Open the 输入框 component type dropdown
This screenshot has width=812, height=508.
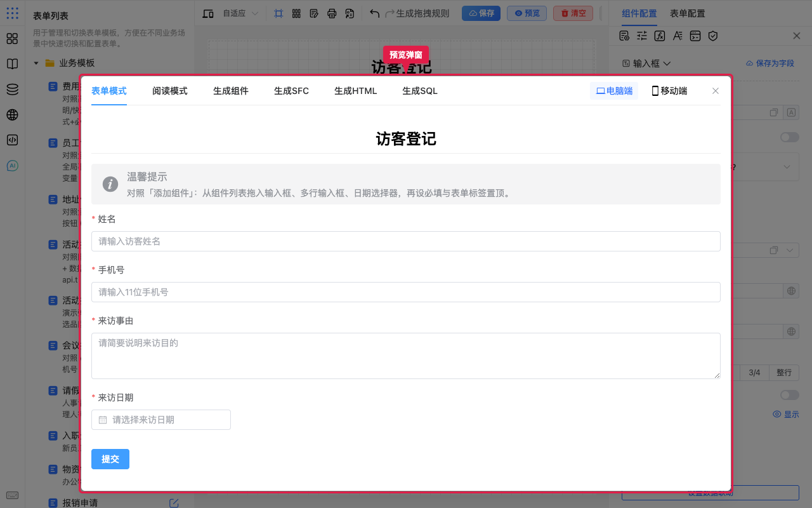pos(646,63)
